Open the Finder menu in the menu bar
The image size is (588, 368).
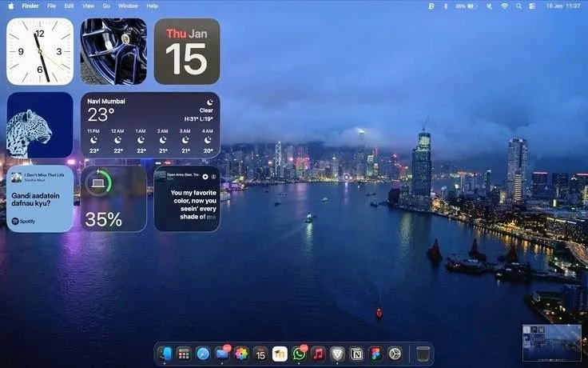pos(30,6)
